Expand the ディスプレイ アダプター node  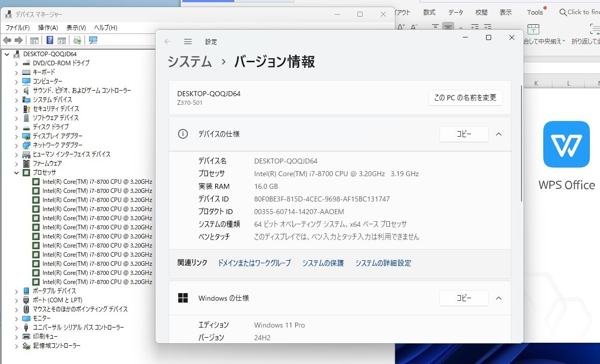(16, 136)
